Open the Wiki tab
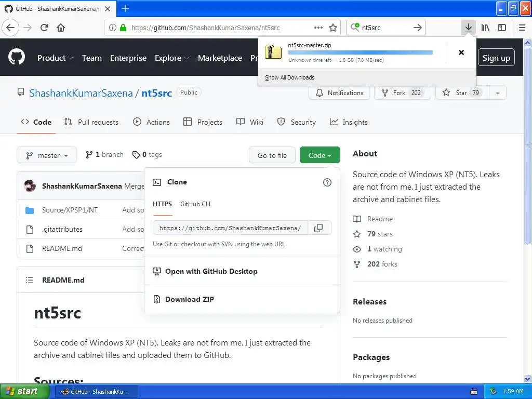This screenshot has width=532, height=399. click(x=250, y=122)
